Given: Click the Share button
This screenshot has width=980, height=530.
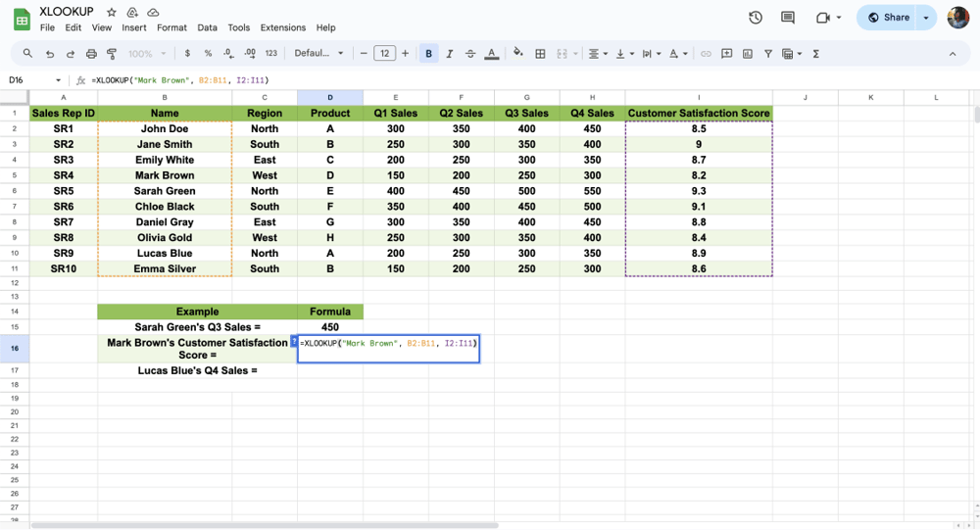Looking at the screenshot, I should pos(890,18).
